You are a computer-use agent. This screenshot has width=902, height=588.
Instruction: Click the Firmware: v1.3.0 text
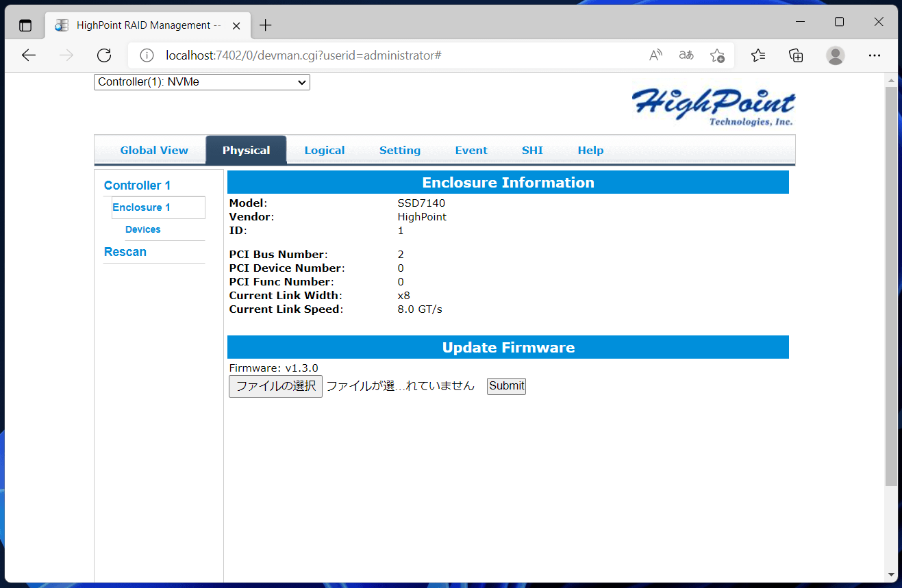click(274, 368)
